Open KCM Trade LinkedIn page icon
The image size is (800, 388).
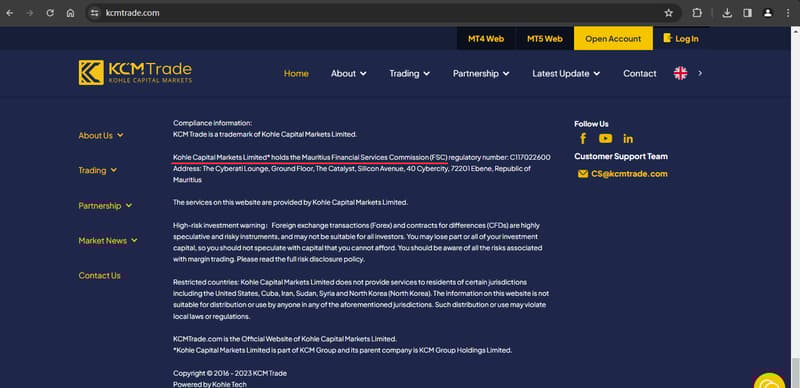(628, 138)
